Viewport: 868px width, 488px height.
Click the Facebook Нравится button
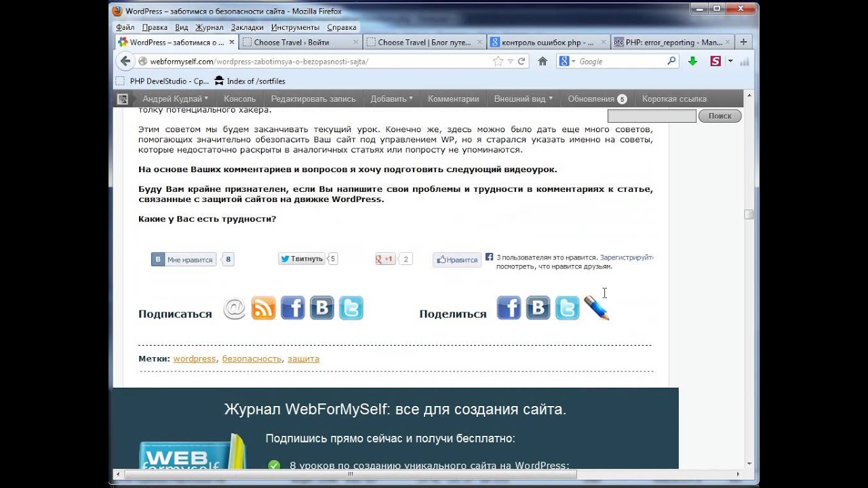click(457, 260)
